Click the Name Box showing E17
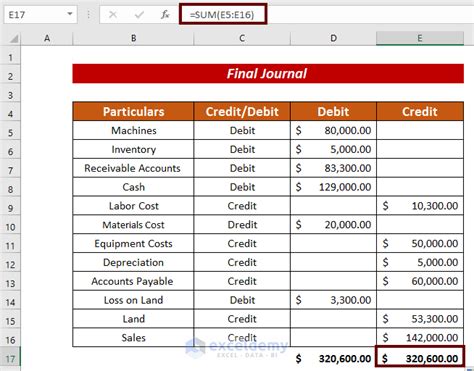The width and height of the screenshot is (474, 371). [x=40, y=15]
